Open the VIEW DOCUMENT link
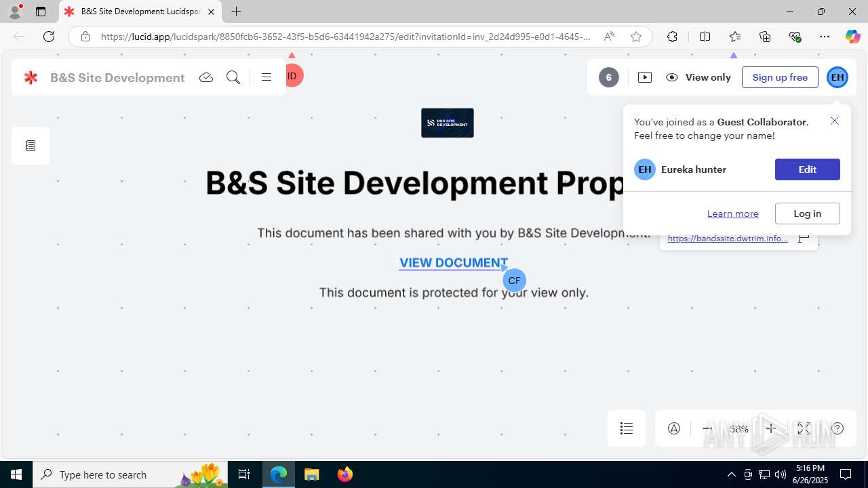Image resolution: width=868 pixels, height=488 pixels. pos(453,262)
